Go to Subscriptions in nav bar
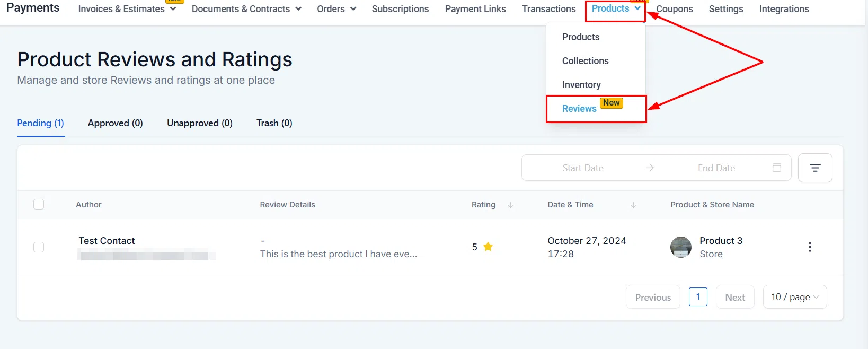868x349 pixels. 400,9
